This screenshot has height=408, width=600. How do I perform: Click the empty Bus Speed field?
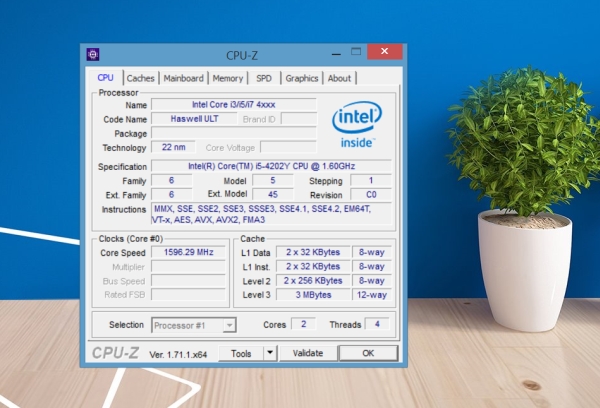point(188,281)
